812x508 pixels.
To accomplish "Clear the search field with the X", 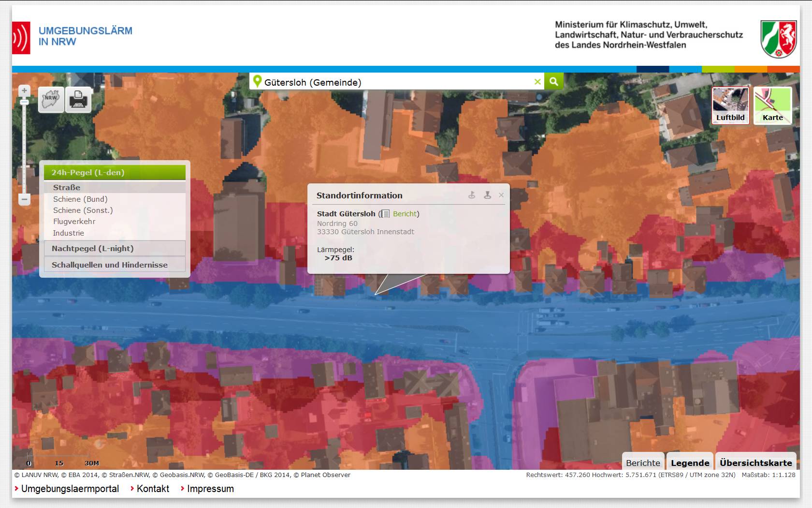I will pos(537,82).
